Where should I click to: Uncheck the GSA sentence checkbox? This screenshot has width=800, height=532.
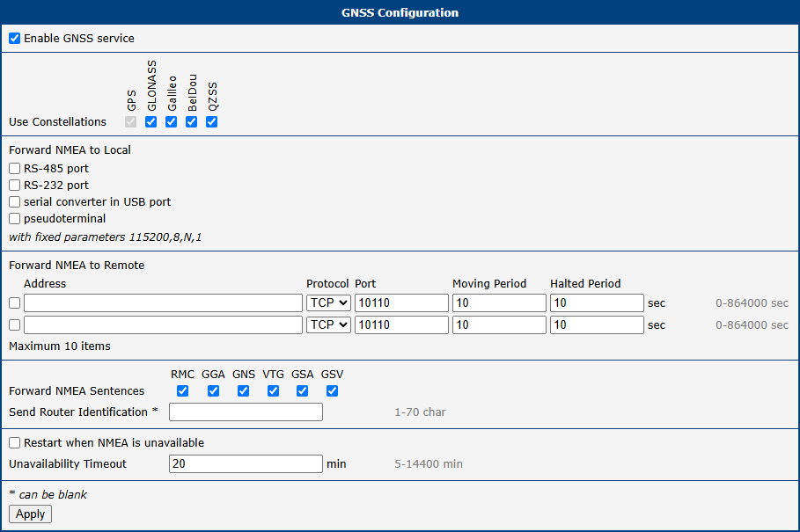click(x=302, y=390)
